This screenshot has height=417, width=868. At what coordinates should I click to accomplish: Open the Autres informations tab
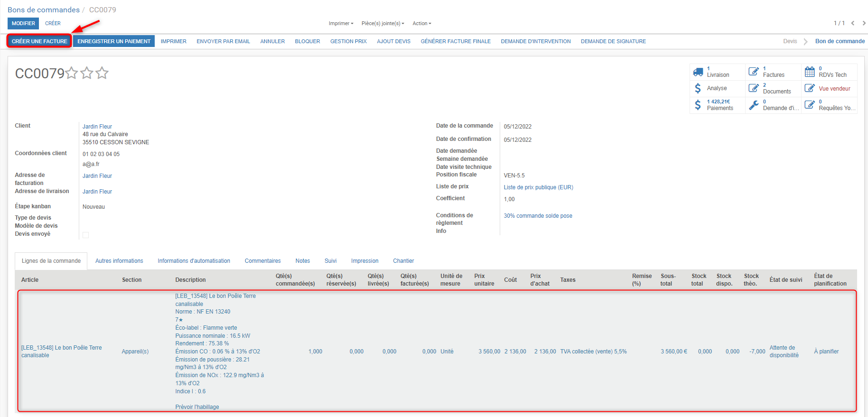[119, 261]
